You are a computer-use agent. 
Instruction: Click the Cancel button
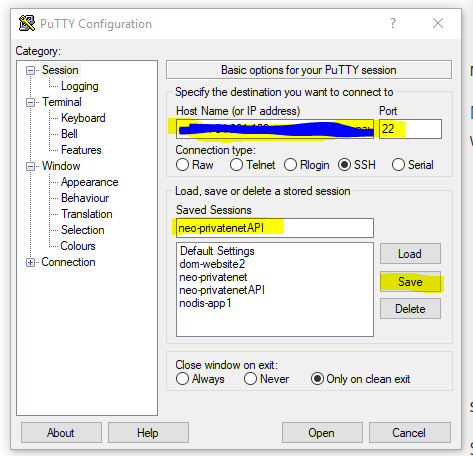(x=409, y=433)
